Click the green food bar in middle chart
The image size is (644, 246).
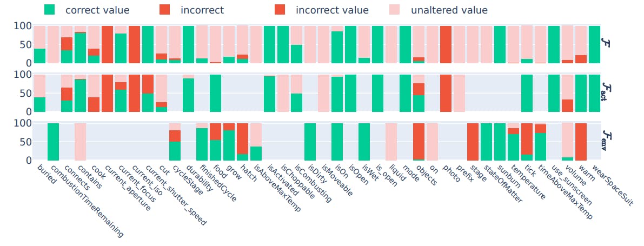pyautogui.click(x=215, y=93)
